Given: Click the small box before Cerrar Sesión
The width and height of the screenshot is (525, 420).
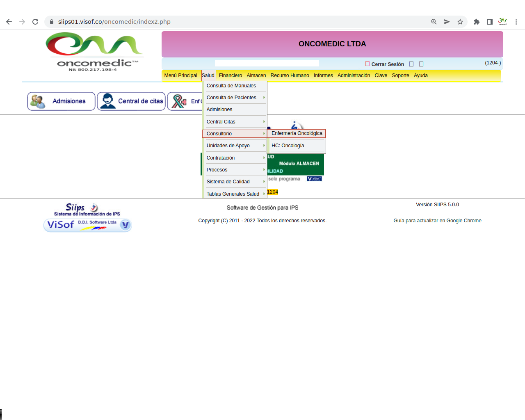Looking at the screenshot, I should [367, 64].
